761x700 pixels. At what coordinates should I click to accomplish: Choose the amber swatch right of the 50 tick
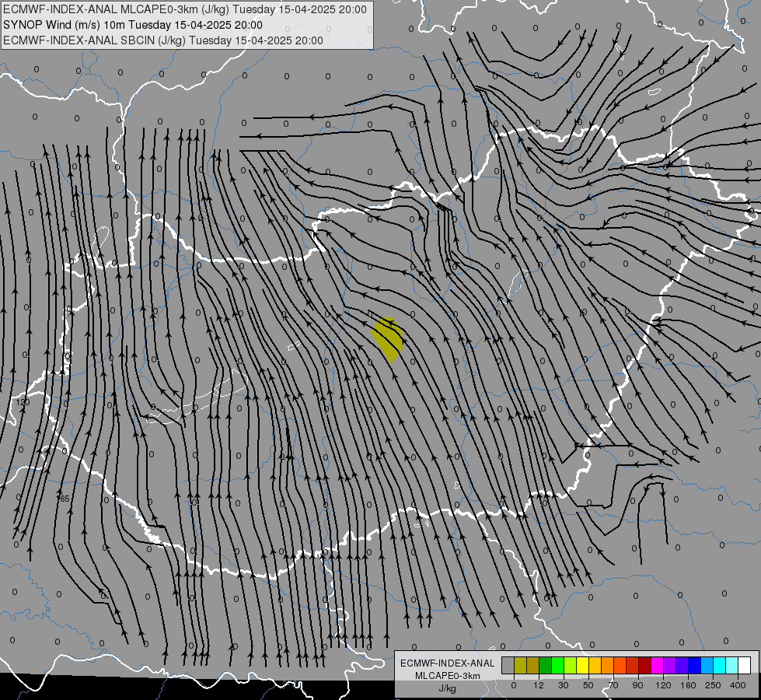pos(595,666)
